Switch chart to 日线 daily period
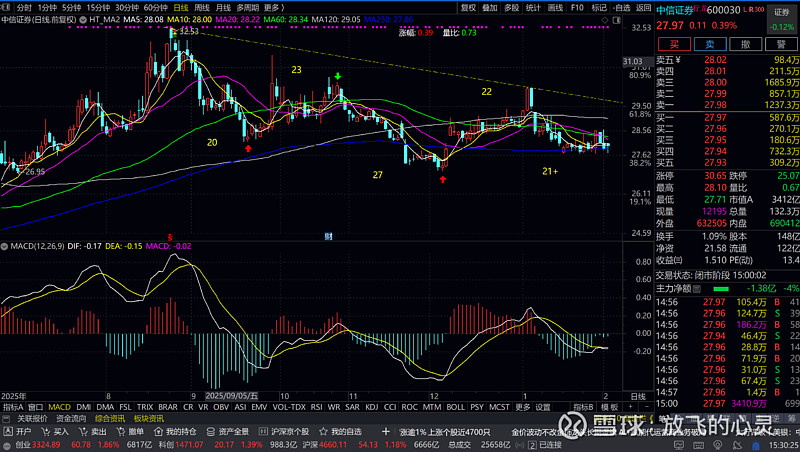Image resolution: width=800 pixels, height=452 pixels. (x=181, y=7)
